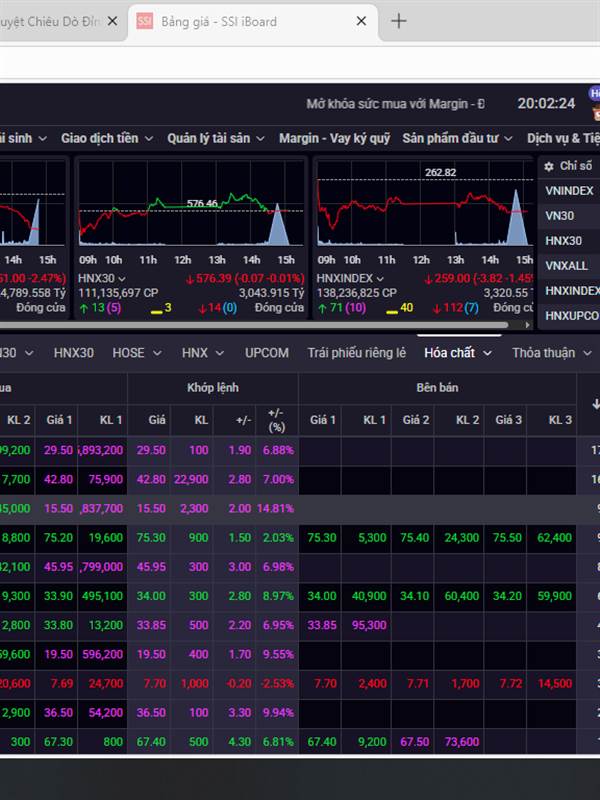The width and height of the screenshot is (600, 800).
Task: Open the HOSE exchange dropdown
Action: click(135, 353)
